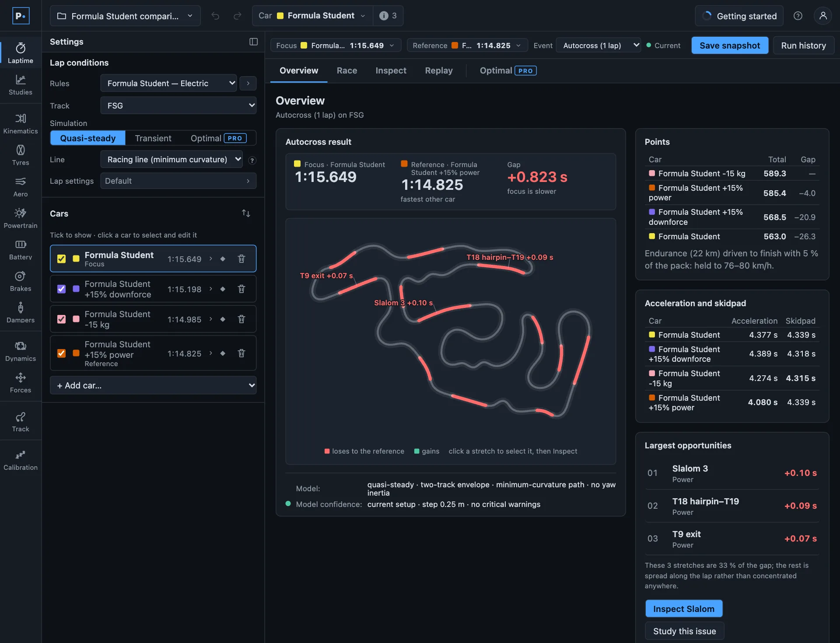
Task: Click the undo arrow in top bar
Action: pyautogui.click(x=215, y=16)
